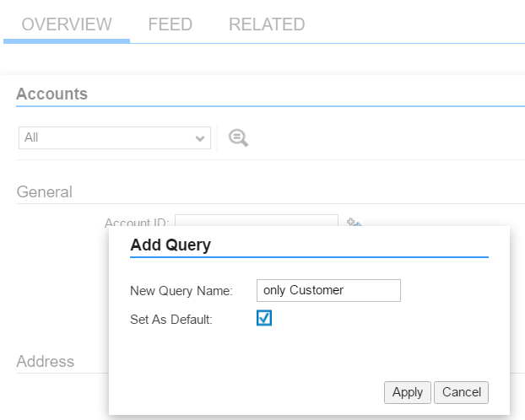
Task: Click the Set As Default label
Action: click(171, 320)
